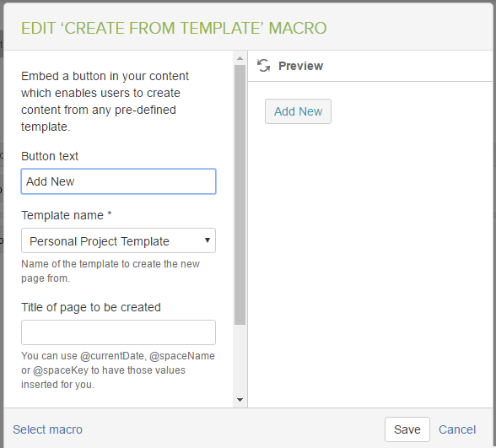Click the Title of page input
496x448 pixels.
(x=118, y=332)
